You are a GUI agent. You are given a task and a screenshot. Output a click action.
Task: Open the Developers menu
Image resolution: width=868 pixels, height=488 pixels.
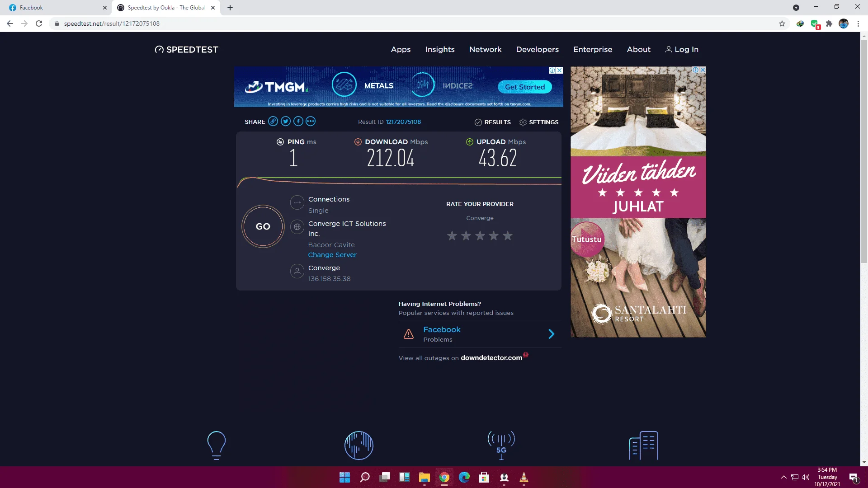click(538, 50)
